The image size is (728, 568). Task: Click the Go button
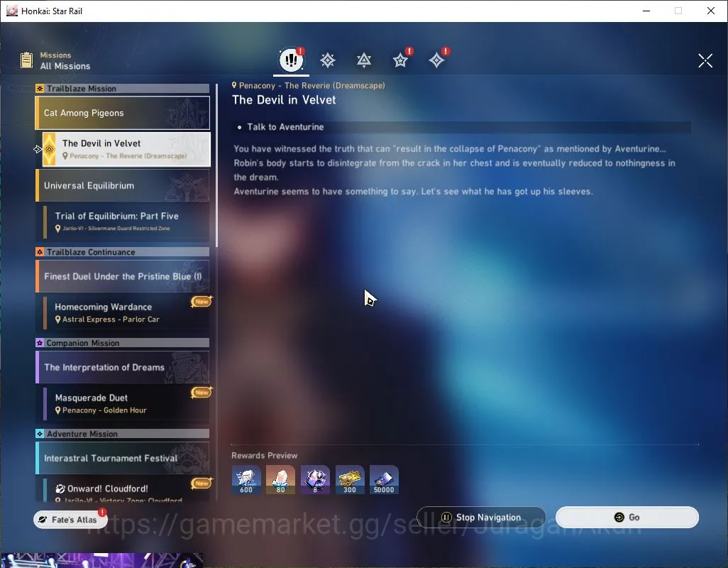point(627,518)
